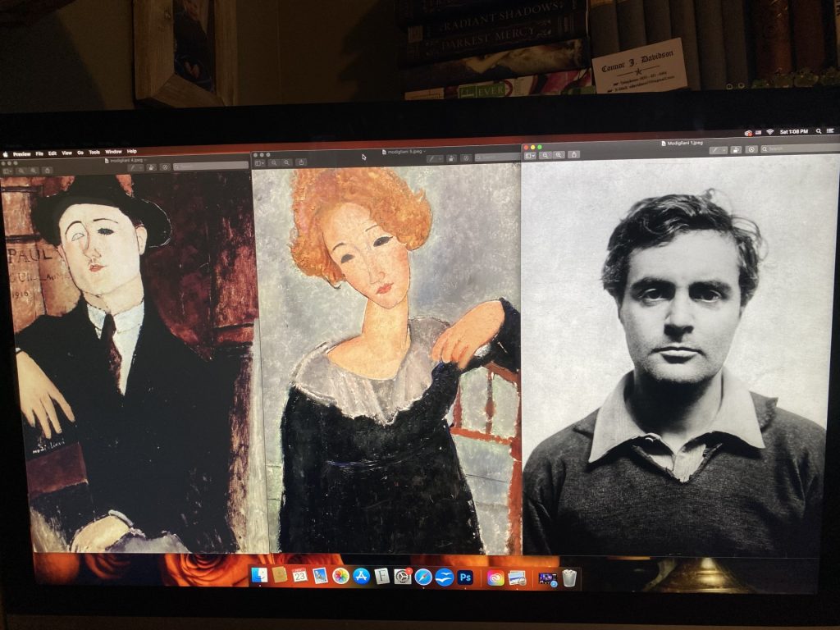The height and width of the screenshot is (630, 840).
Task: Launch App Store from the Dock
Action: point(362,577)
